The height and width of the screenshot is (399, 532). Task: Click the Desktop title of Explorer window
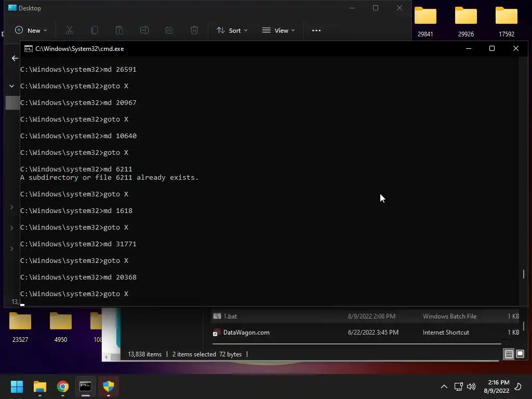tap(30, 8)
